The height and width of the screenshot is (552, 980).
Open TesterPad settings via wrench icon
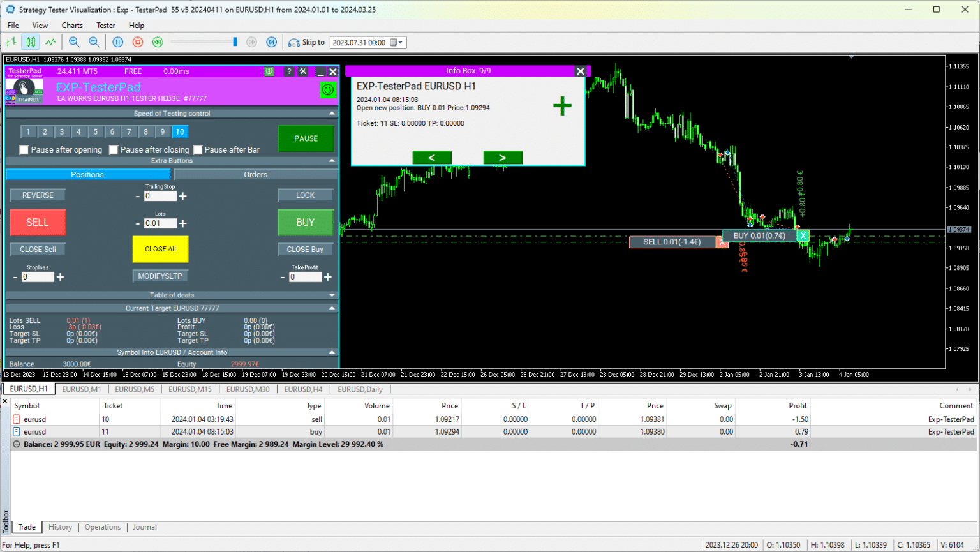pyautogui.click(x=302, y=71)
